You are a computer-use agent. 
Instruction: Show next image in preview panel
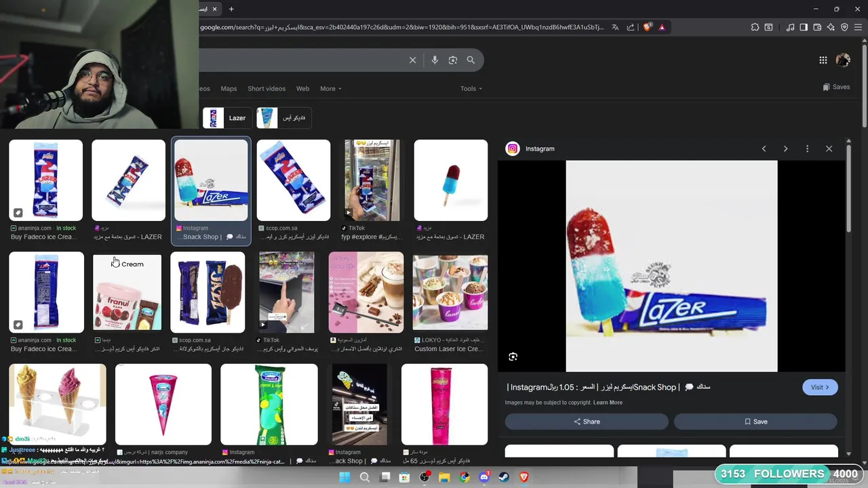(x=785, y=148)
